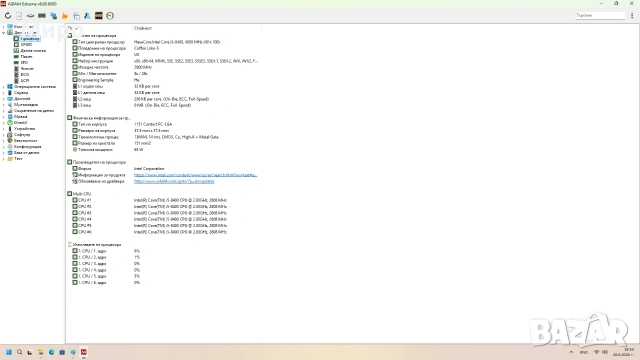Click the Стойност column header

point(143,28)
